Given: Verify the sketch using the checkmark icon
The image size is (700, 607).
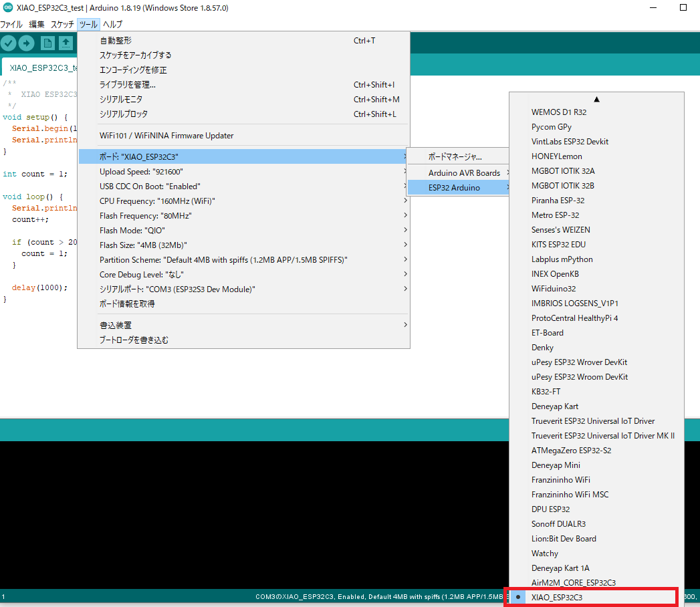Looking at the screenshot, I should (9, 43).
